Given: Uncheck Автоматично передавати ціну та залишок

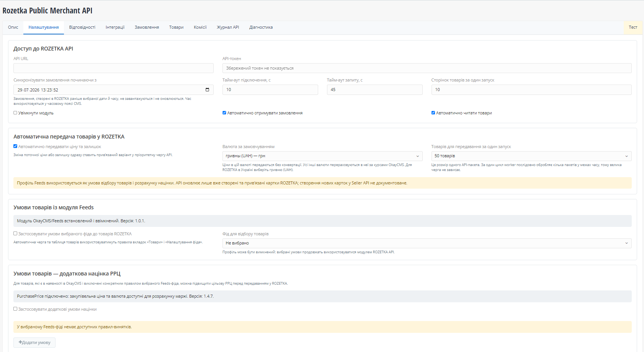Looking at the screenshot, I should point(15,146).
